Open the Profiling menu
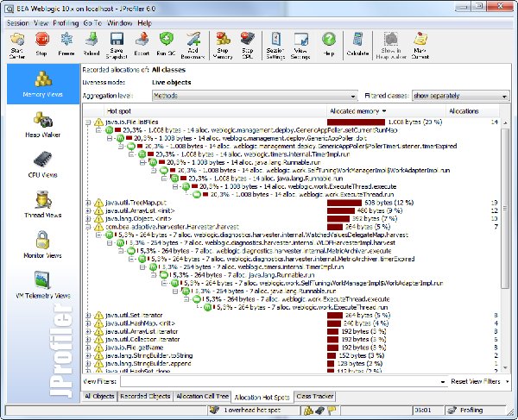518x420 pixels. pyautogui.click(x=66, y=23)
